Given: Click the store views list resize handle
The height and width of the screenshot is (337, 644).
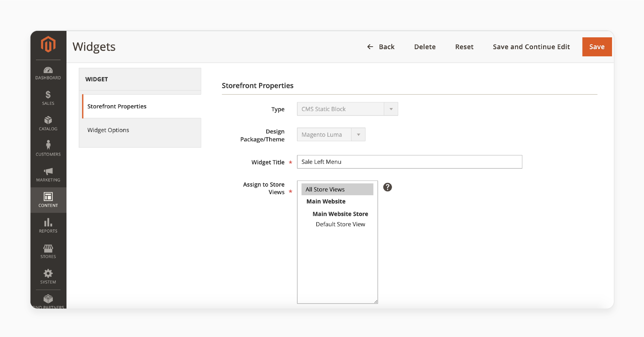Looking at the screenshot, I should coord(376,301).
